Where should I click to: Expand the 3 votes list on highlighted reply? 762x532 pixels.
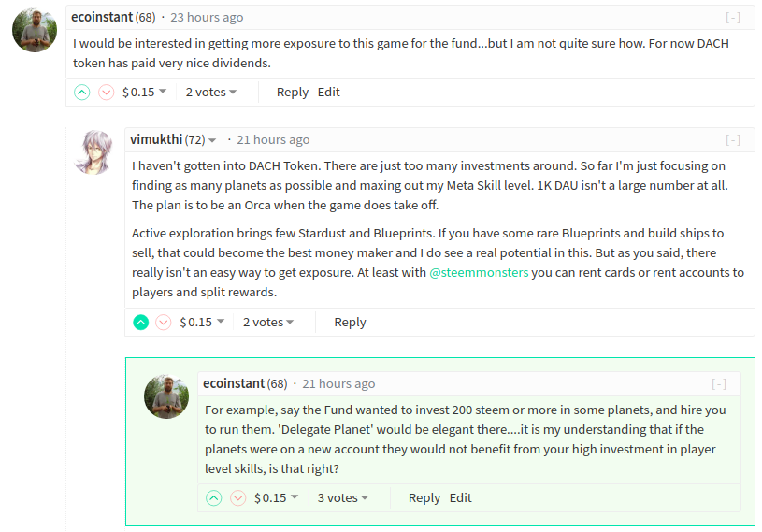[x=343, y=498]
